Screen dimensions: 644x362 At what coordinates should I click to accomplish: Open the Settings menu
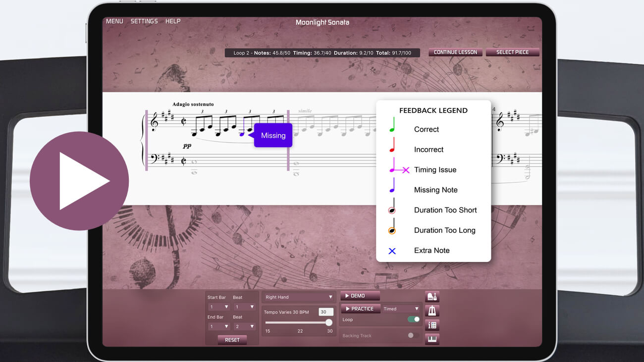point(144,21)
